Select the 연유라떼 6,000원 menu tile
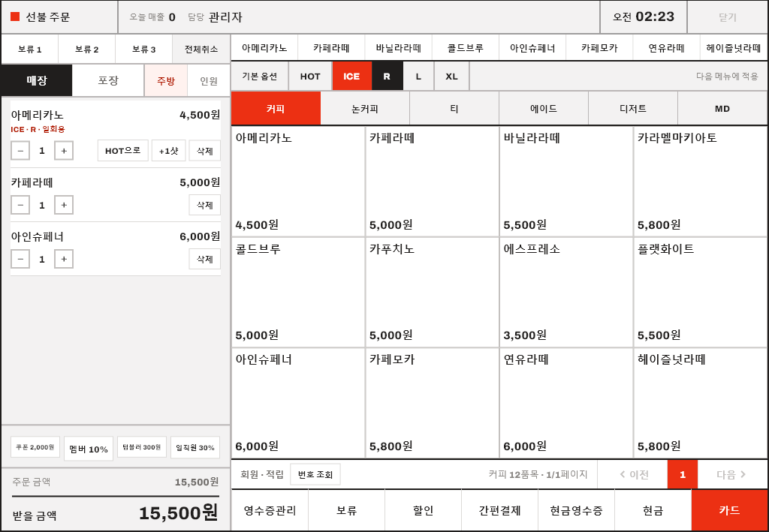 566,403
